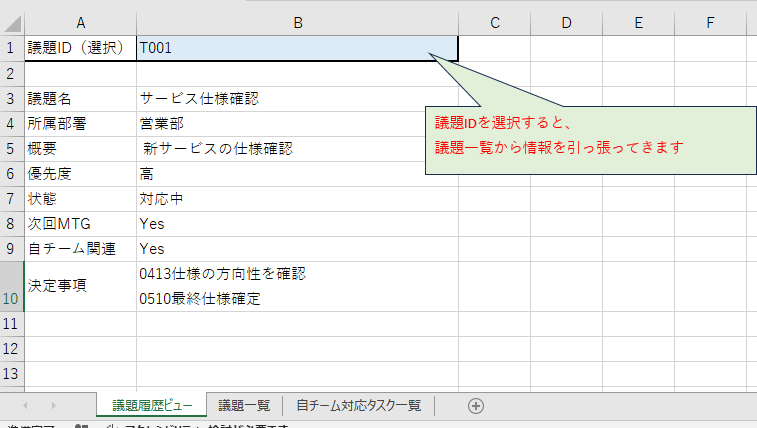The height and width of the screenshot is (428, 757).
Task: Select row 13 header
Action: click(12, 374)
